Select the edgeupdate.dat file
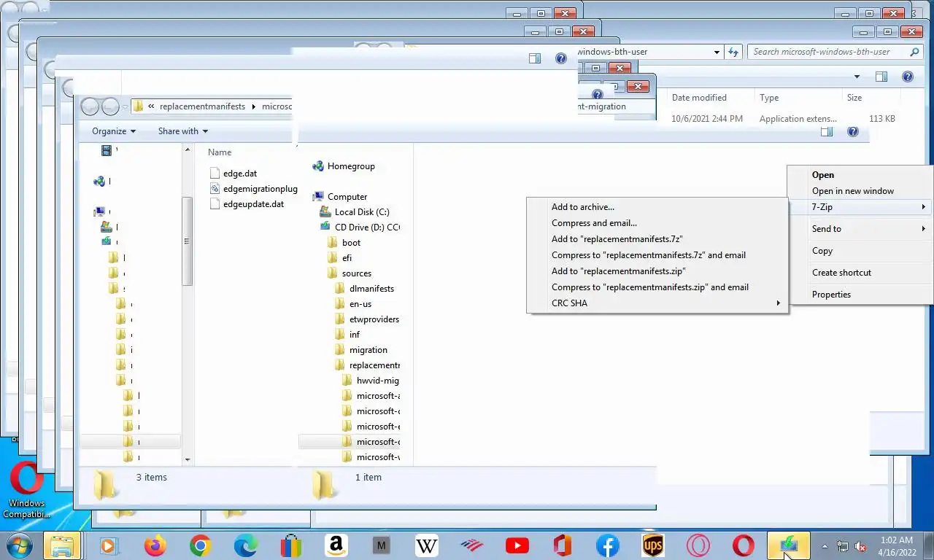 coord(247,204)
